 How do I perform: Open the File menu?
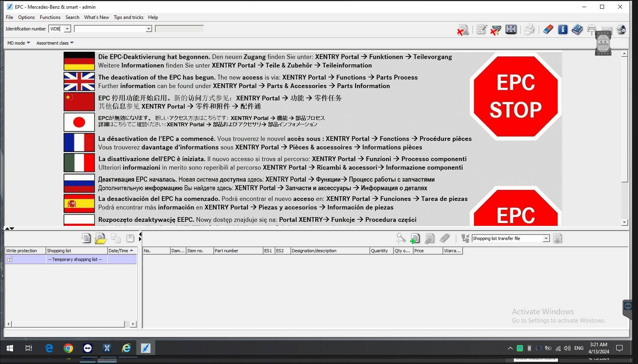pos(9,17)
